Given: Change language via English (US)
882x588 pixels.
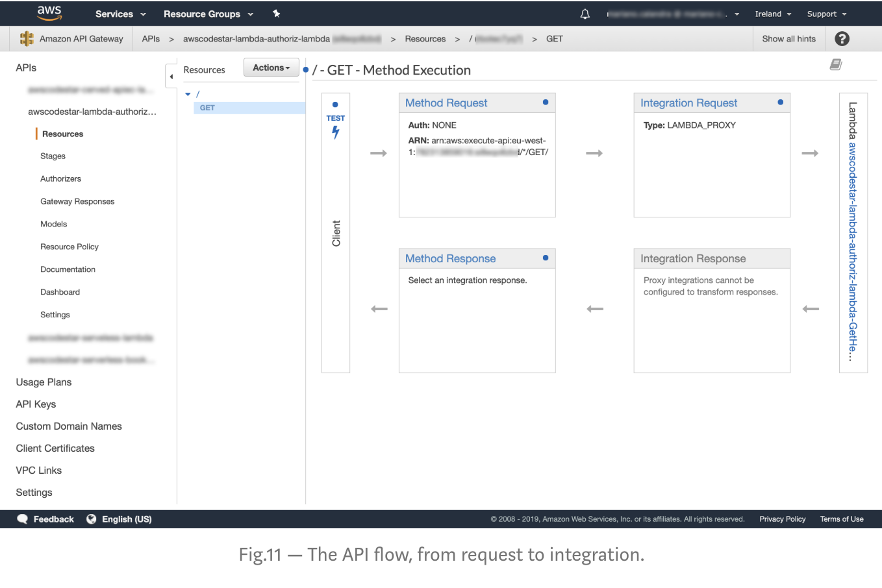Looking at the screenshot, I should coord(127,519).
